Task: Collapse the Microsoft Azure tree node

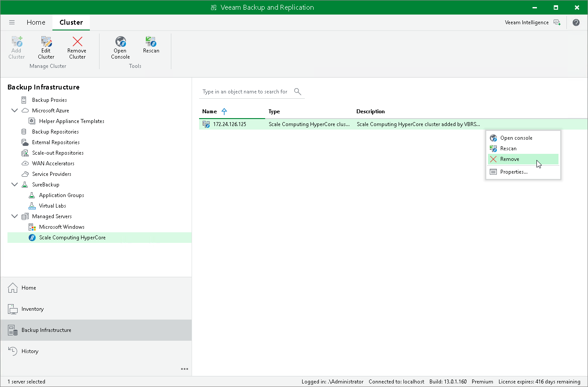Action: 15,111
